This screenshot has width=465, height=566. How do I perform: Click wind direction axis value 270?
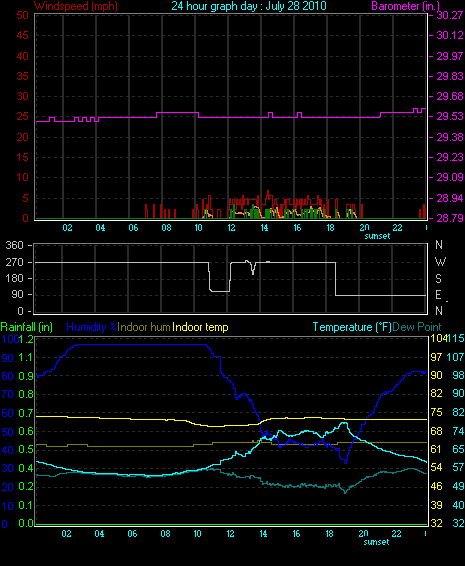[14, 262]
